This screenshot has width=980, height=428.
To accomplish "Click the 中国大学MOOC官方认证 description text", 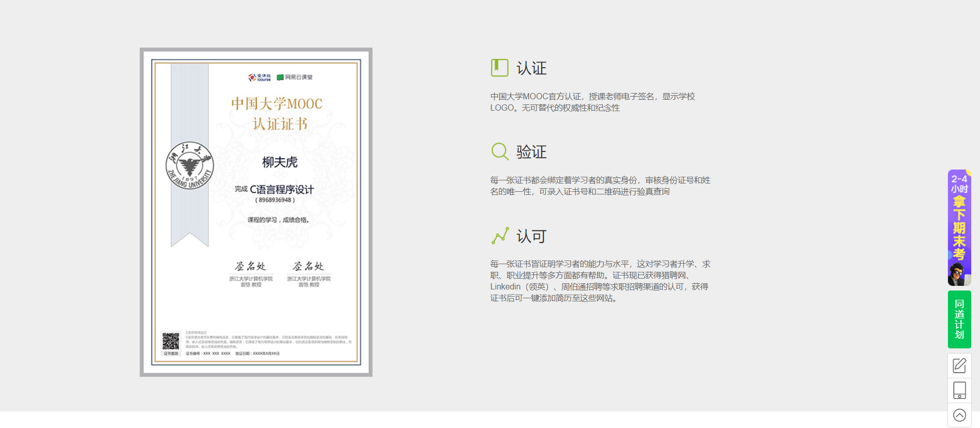I will coord(592,102).
